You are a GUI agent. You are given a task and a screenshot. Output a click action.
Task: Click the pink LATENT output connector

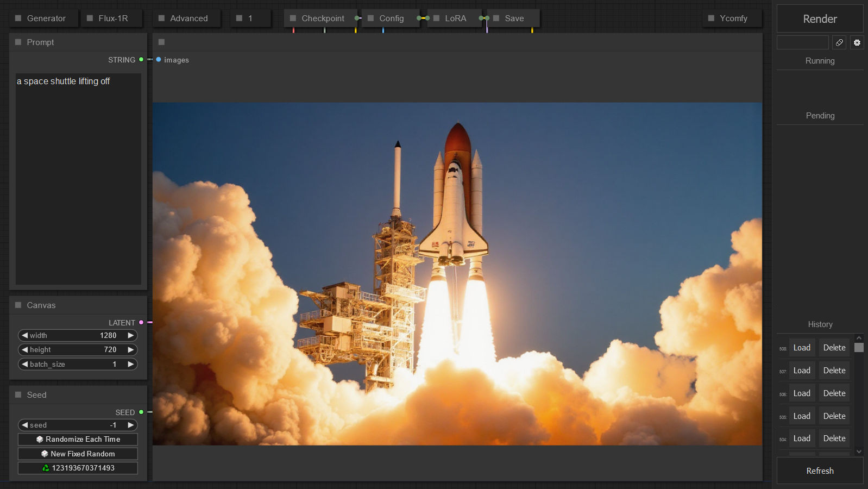[x=141, y=323]
